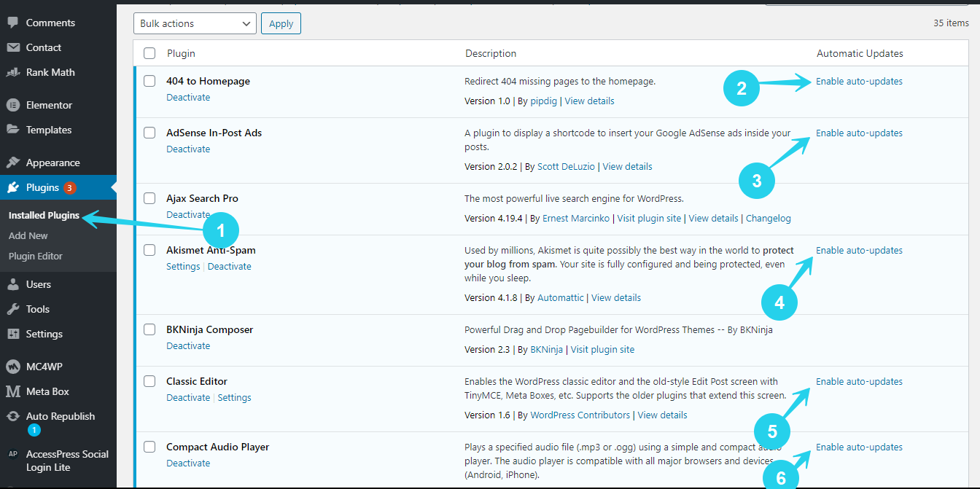View details of Classic Editor plugin
980x489 pixels.
tap(662, 415)
